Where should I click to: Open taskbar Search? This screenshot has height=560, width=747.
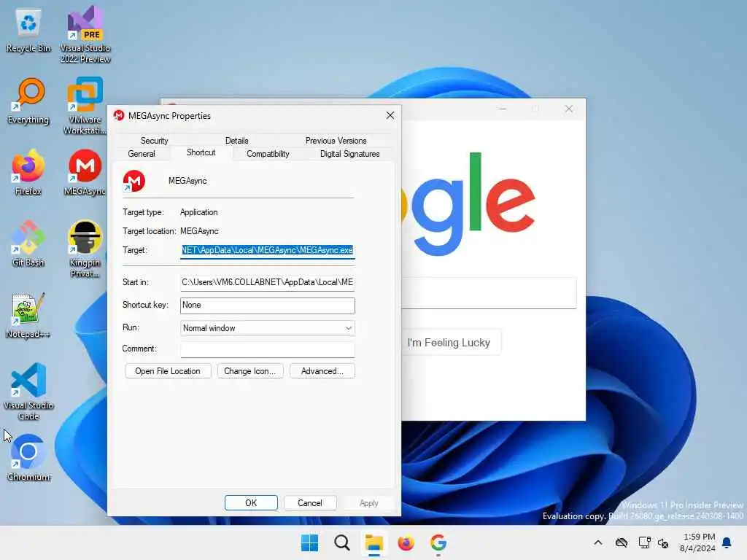click(x=341, y=542)
